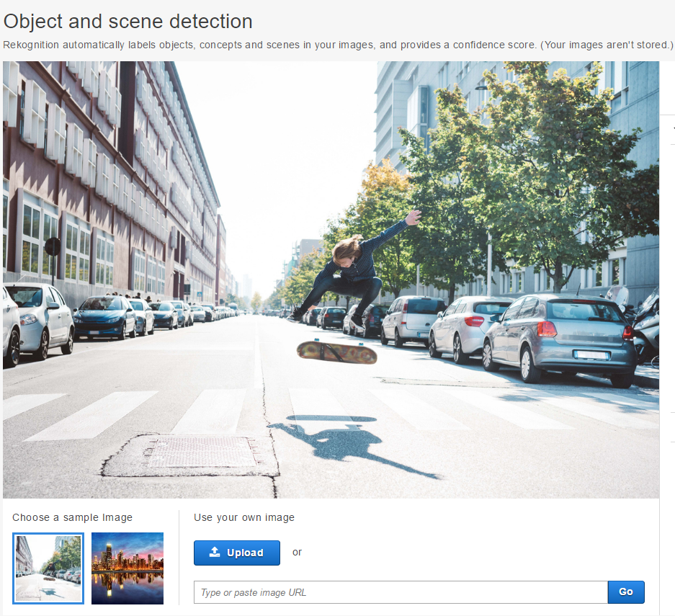Click the upload arrow icon inside Upload button
This screenshot has height=616, width=675.
tap(215, 553)
